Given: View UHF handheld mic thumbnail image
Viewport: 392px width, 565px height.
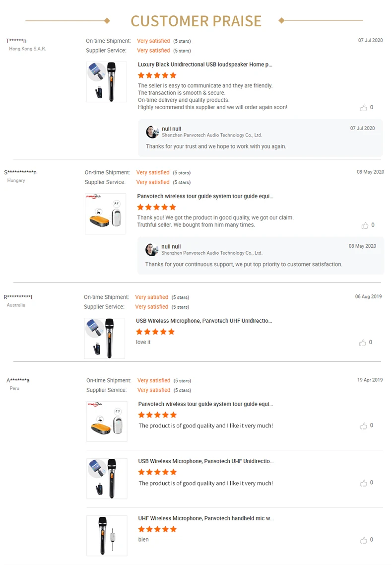Looking at the screenshot, I should coord(107,536).
